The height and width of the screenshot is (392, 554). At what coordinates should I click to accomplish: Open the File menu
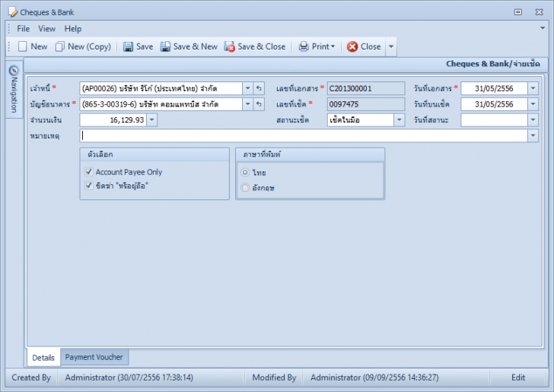pos(24,29)
